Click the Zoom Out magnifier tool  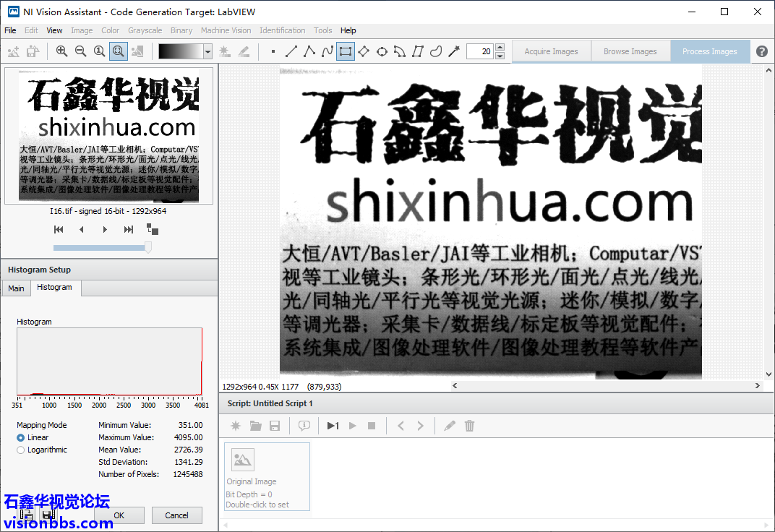tap(80, 51)
